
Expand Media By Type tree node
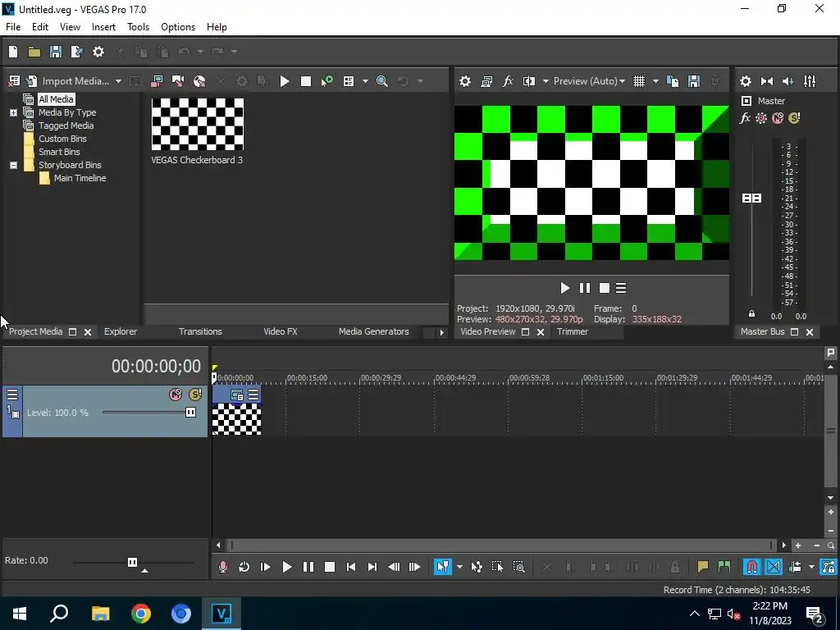pyautogui.click(x=13, y=112)
